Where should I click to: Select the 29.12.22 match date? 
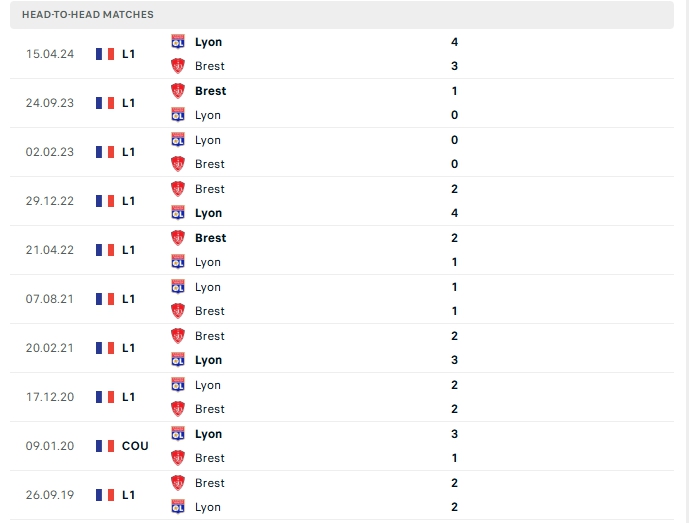[x=47, y=201]
